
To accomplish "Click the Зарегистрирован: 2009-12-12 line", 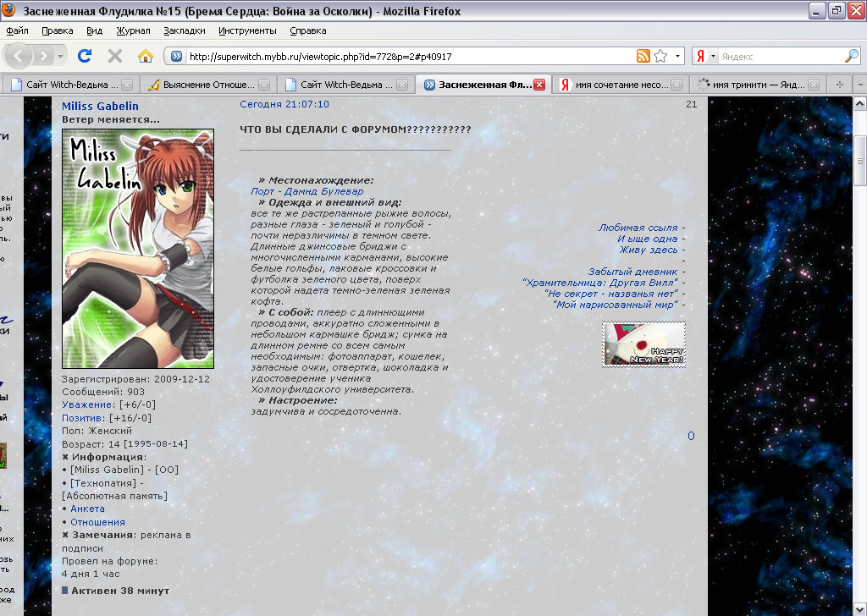I will click(135, 379).
